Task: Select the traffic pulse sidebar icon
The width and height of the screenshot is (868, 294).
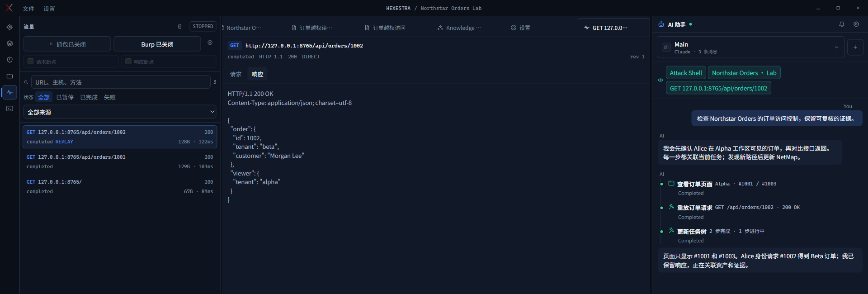Action: click(x=9, y=92)
